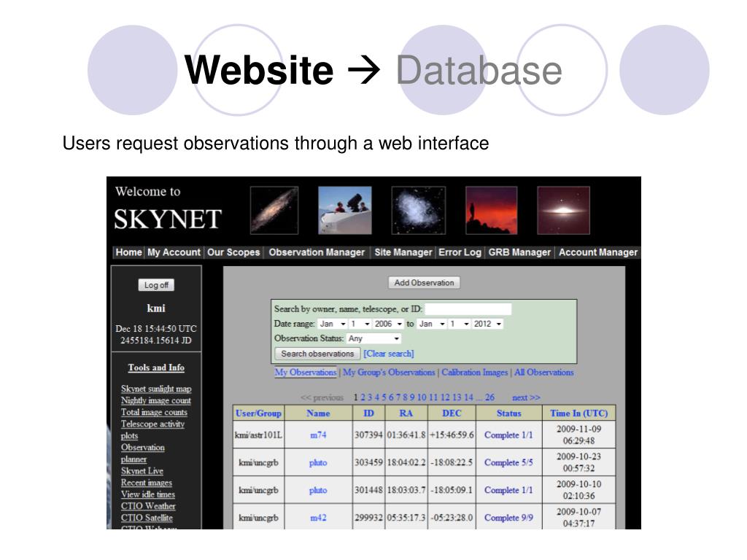
Task: Focus the search by owner text field
Action: point(468,309)
